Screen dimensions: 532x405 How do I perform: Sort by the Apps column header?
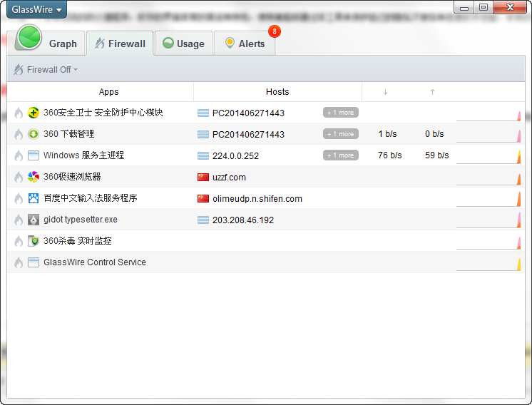108,92
